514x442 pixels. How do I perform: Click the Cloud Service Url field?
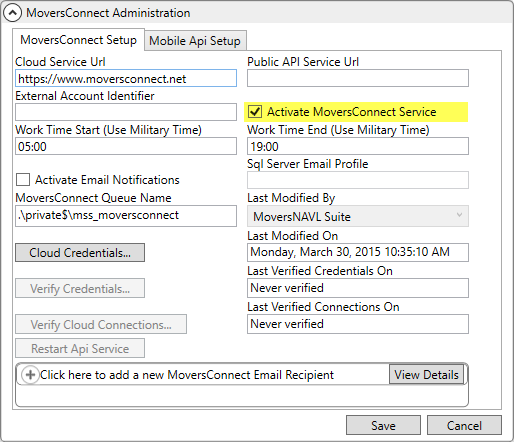pos(126,78)
